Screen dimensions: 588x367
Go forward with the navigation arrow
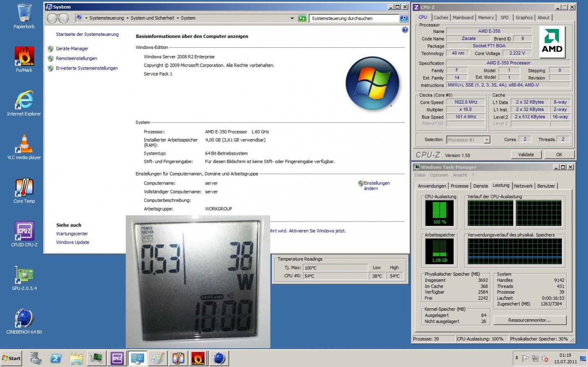tap(64, 18)
